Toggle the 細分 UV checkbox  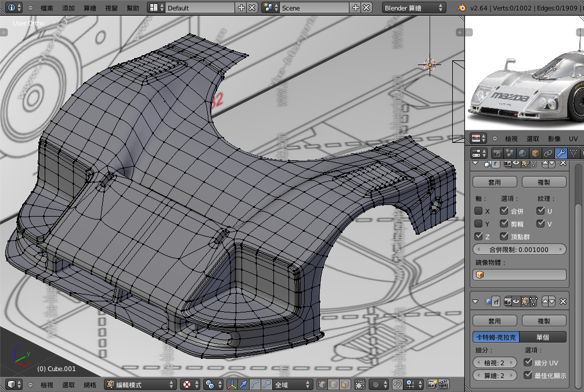(x=528, y=362)
